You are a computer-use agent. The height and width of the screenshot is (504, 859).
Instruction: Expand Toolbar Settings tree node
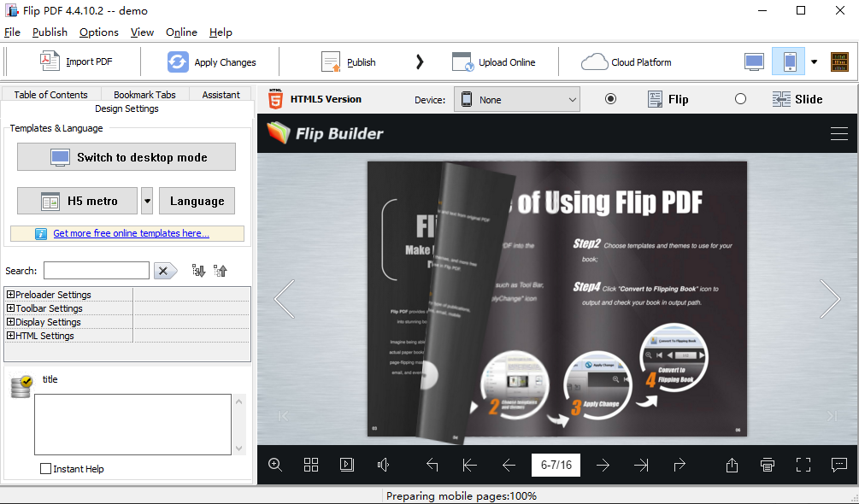(10, 308)
